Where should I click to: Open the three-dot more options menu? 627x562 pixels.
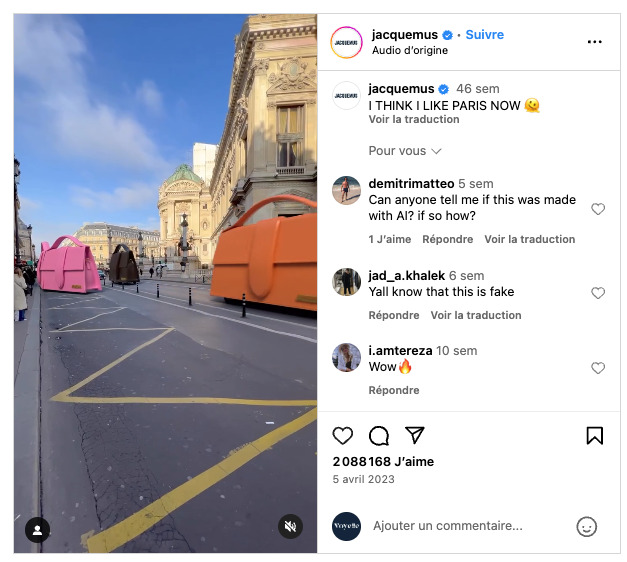click(594, 42)
